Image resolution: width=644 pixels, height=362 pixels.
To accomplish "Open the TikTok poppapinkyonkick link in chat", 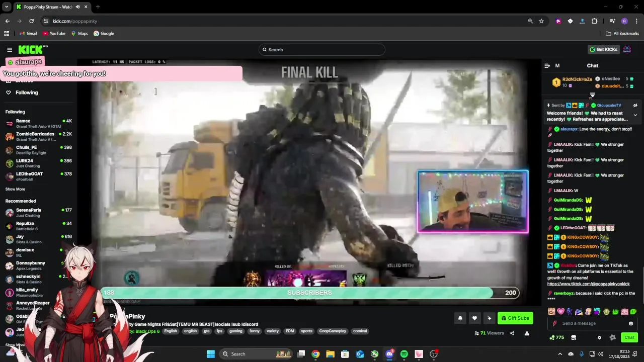I will point(588,284).
